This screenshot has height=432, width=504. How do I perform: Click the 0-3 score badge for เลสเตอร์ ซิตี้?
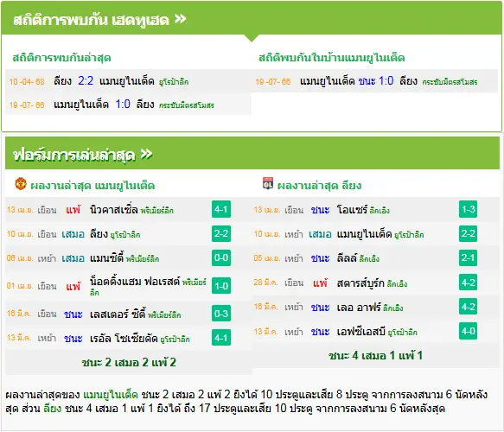tap(221, 314)
